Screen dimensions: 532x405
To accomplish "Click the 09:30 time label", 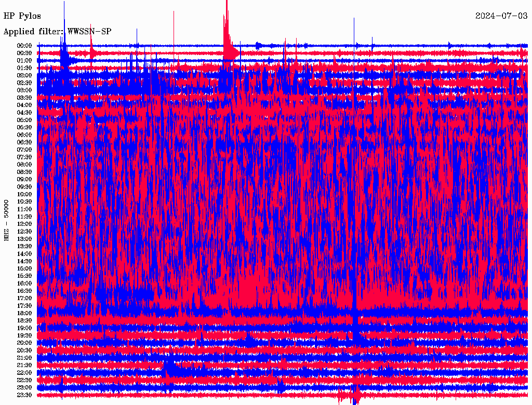I will click(24, 187).
